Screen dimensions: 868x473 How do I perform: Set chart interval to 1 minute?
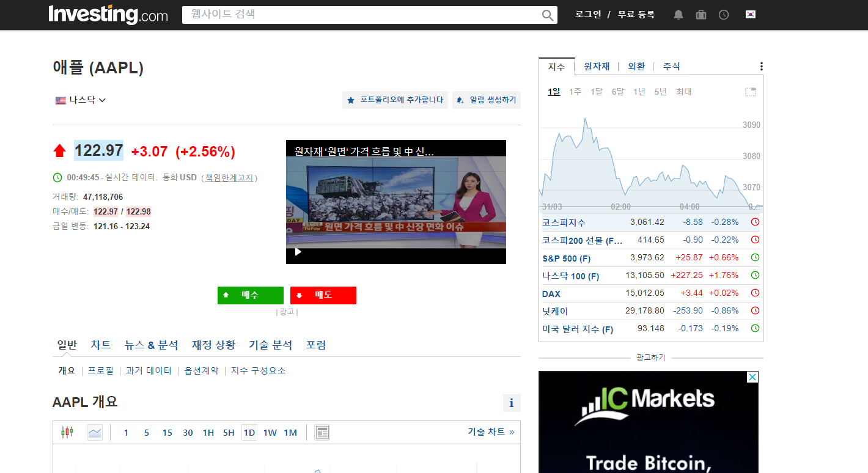(x=126, y=433)
